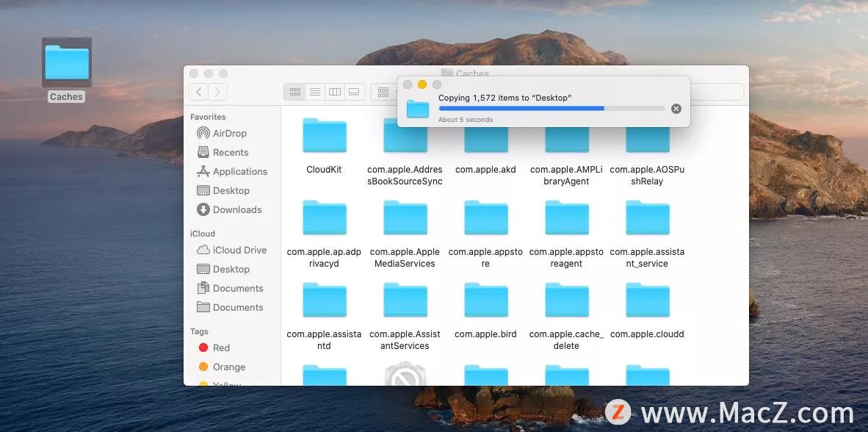Switch to column view
This screenshot has height=432, width=868.
click(335, 92)
